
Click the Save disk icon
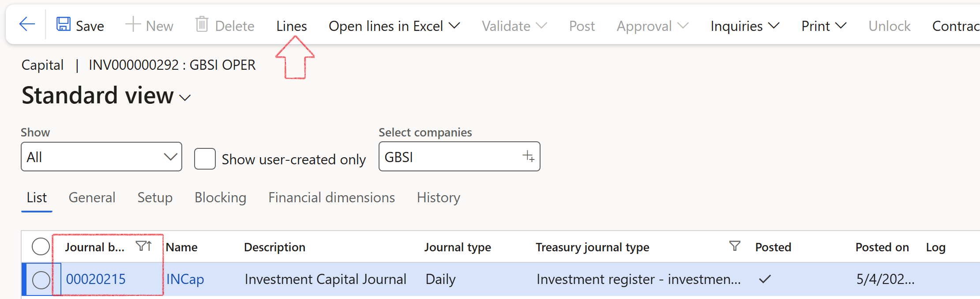[64, 24]
